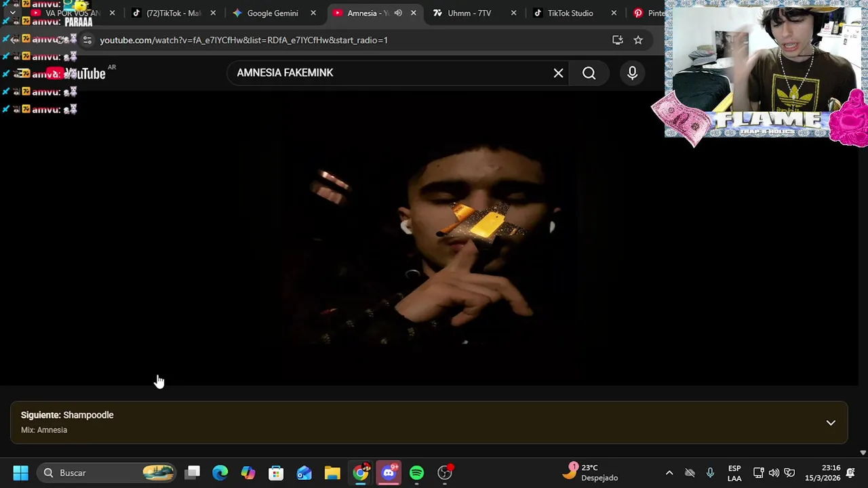
Task: Open Discord from the taskbar
Action: click(389, 472)
